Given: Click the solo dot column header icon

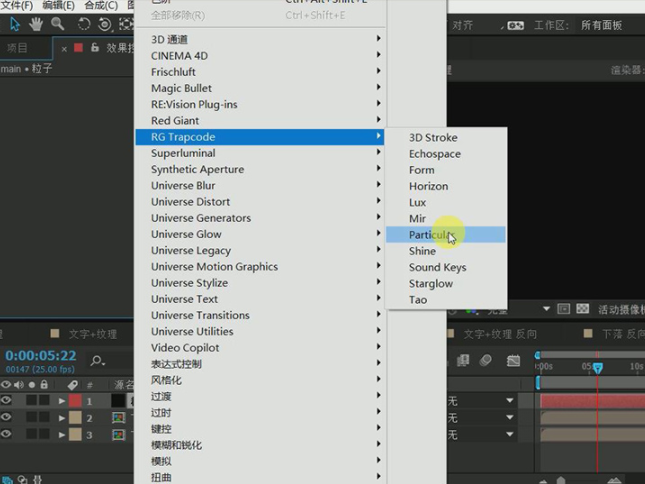Looking at the screenshot, I should tap(32, 385).
